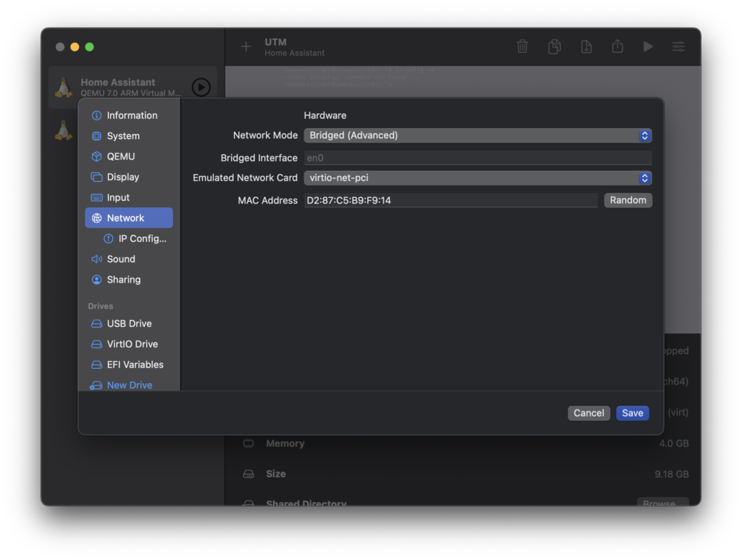Click the Information sidebar icon
Image resolution: width=742 pixels, height=560 pixels.
[96, 115]
